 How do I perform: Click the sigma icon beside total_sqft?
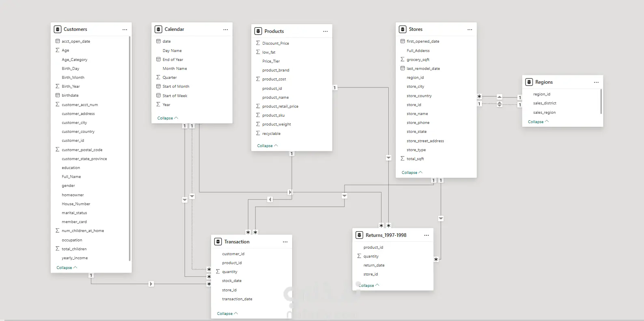[x=403, y=158]
